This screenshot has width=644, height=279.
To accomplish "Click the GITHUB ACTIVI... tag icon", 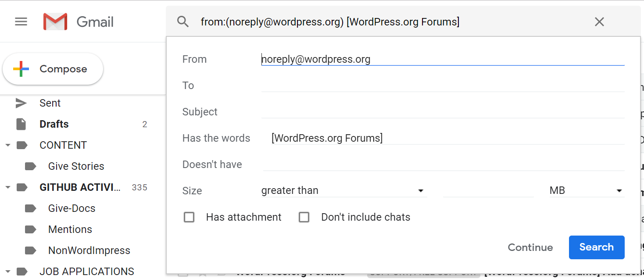I will point(22,187).
